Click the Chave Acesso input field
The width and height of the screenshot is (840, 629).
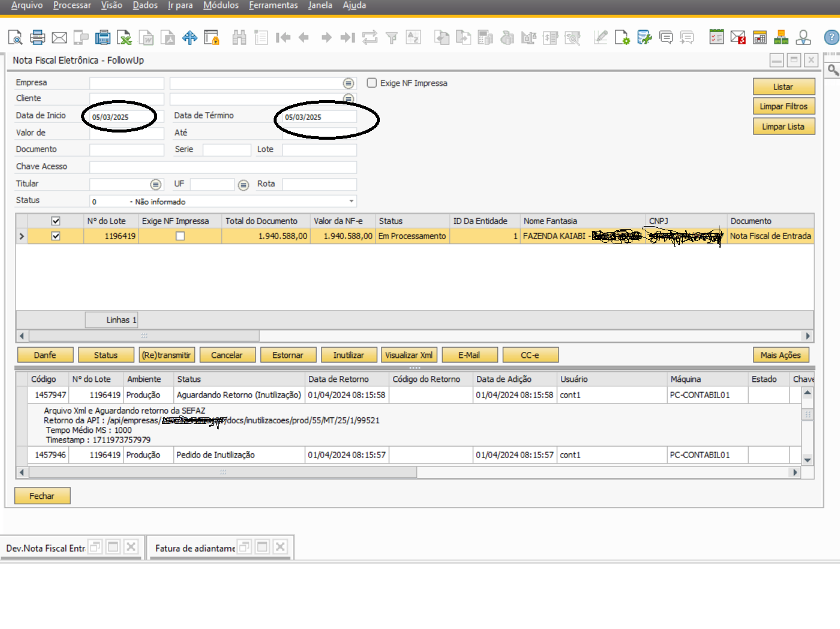223,167
